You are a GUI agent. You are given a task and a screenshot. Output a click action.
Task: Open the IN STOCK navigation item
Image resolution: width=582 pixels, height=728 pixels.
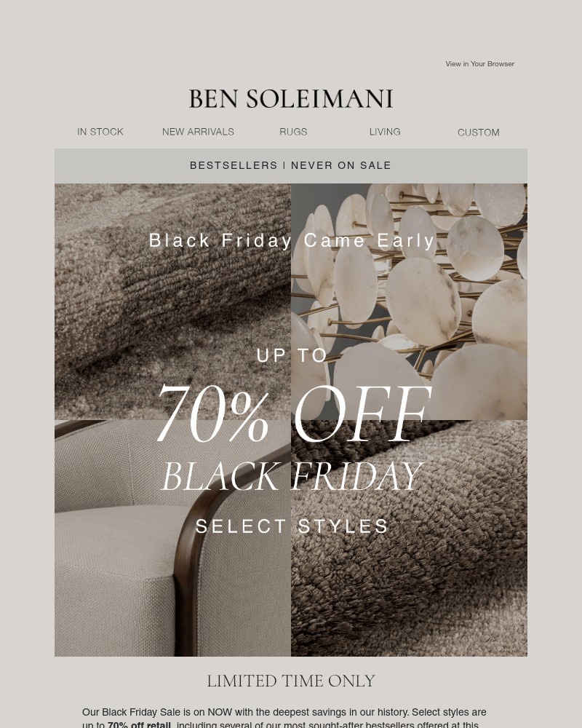coord(100,132)
